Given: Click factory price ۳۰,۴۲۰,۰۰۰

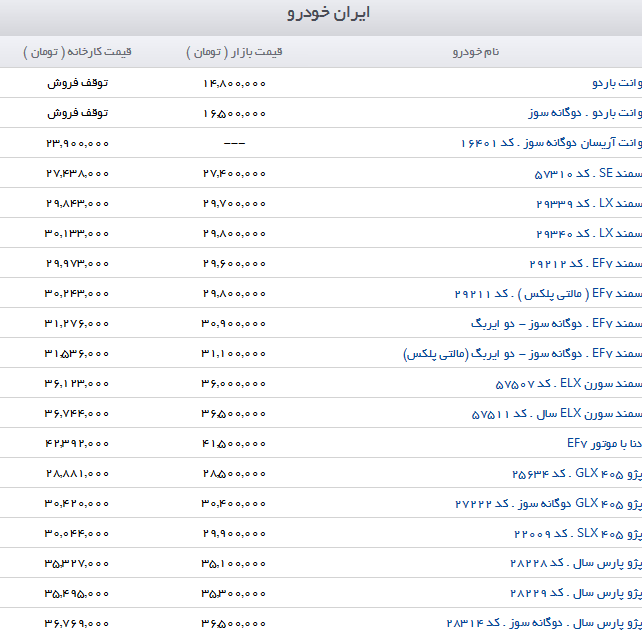Looking at the screenshot, I should (77, 504).
